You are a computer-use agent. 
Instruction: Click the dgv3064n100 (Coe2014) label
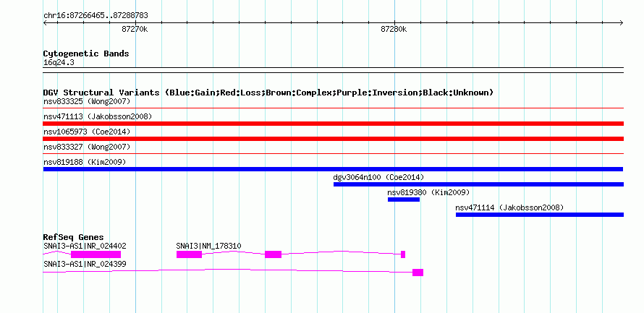click(378, 177)
